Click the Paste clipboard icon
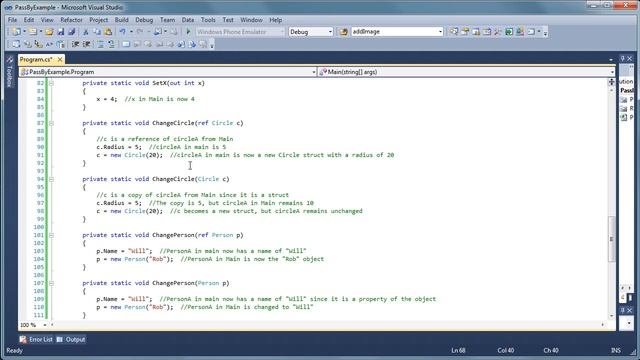Screen dimensions: 640x360 pyautogui.click(x=108, y=32)
